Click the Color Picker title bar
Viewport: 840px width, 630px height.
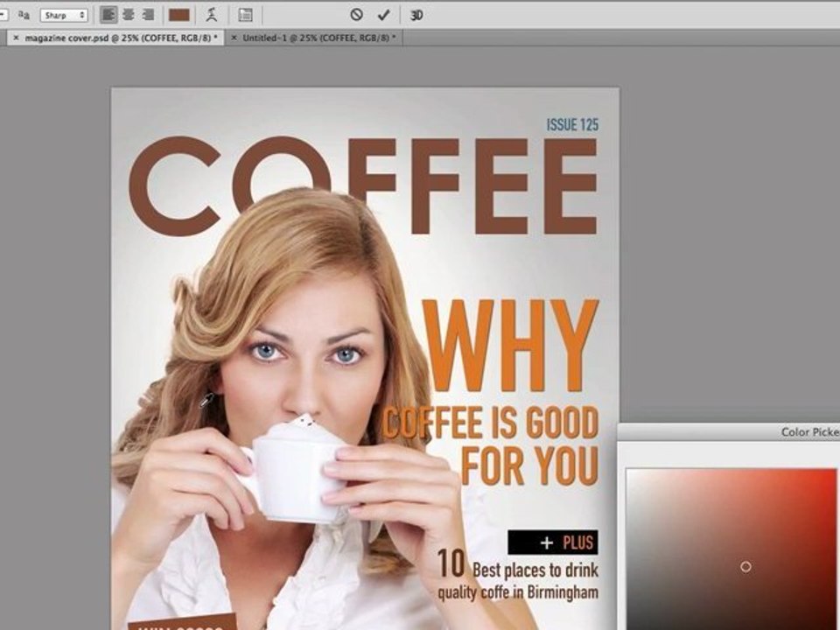(x=729, y=431)
